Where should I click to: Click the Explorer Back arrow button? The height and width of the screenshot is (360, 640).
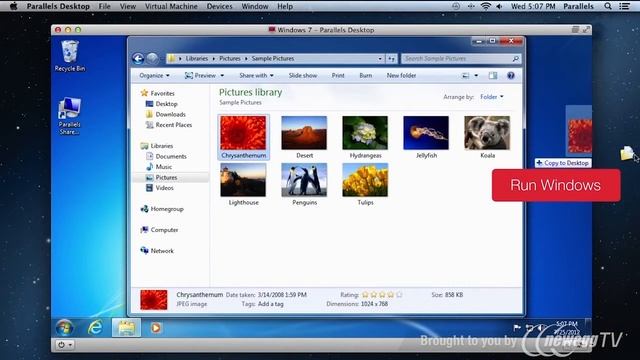pos(138,59)
